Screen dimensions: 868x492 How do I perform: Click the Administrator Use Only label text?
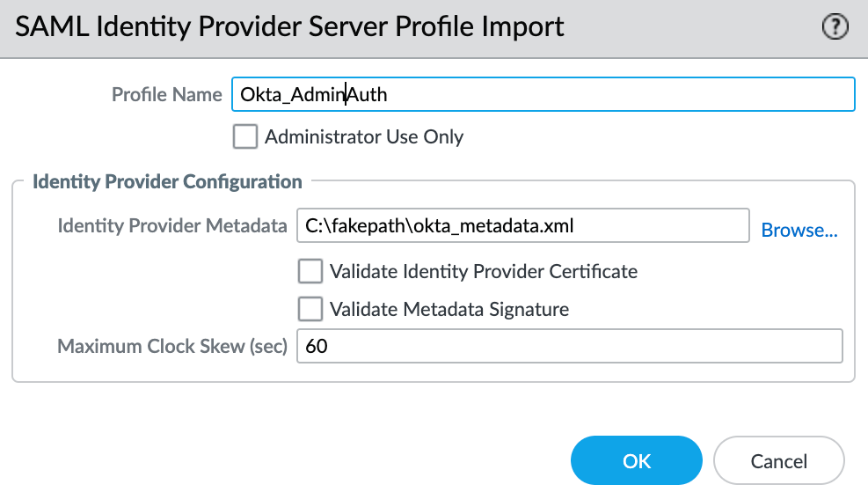tap(364, 136)
